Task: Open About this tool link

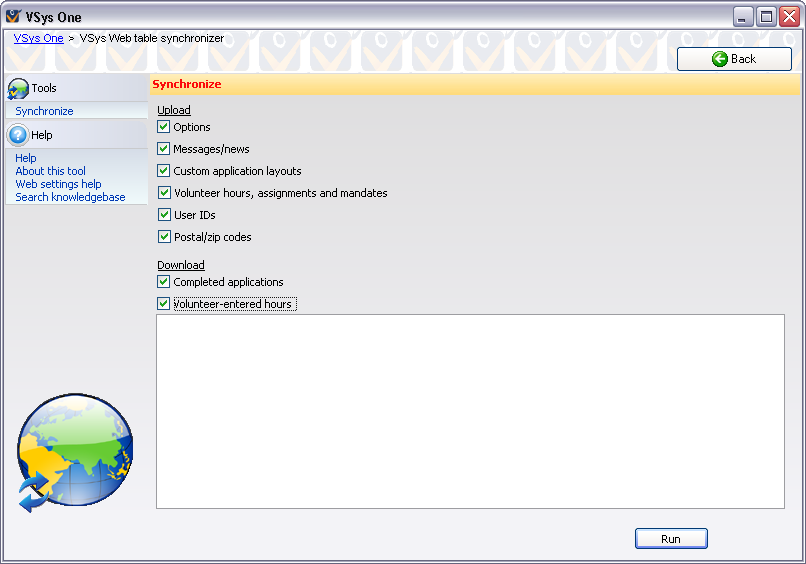Action: click(50, 171)
